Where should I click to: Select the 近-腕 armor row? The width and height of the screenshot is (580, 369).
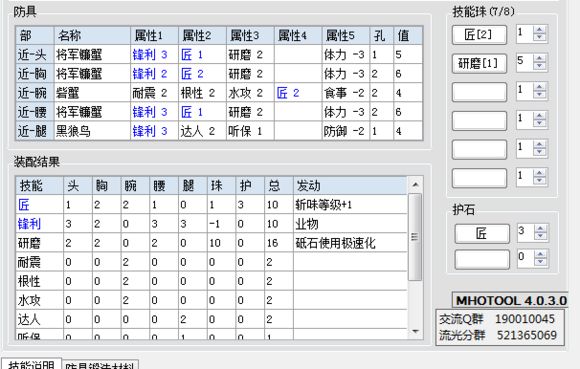[x=219, y=93]
